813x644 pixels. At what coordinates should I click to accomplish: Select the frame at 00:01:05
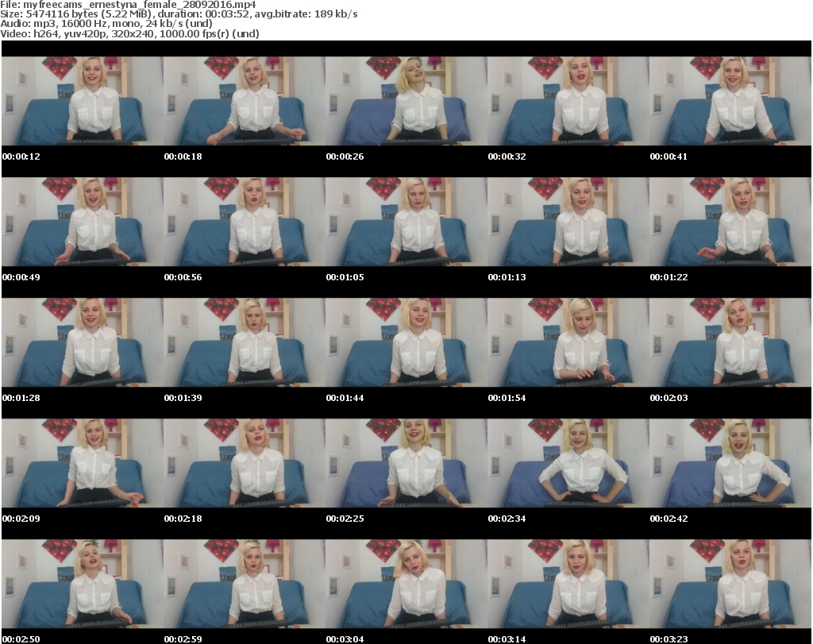406,222
